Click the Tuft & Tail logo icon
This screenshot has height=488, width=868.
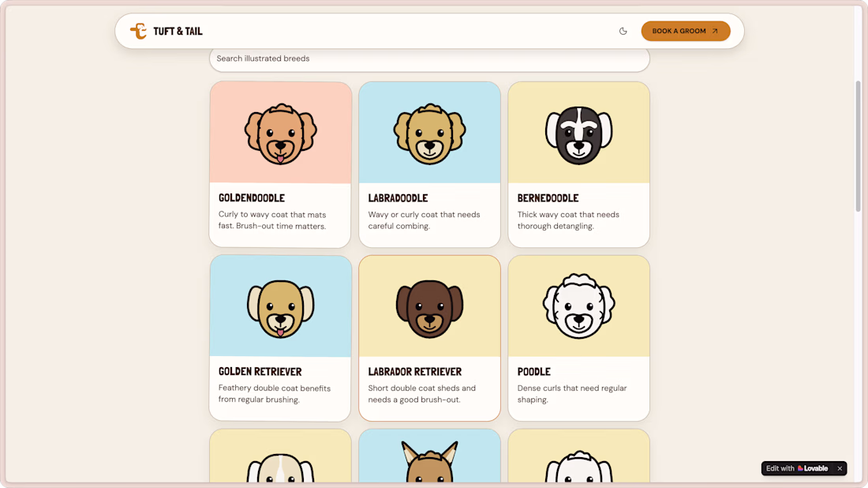(x=138, y=31)
